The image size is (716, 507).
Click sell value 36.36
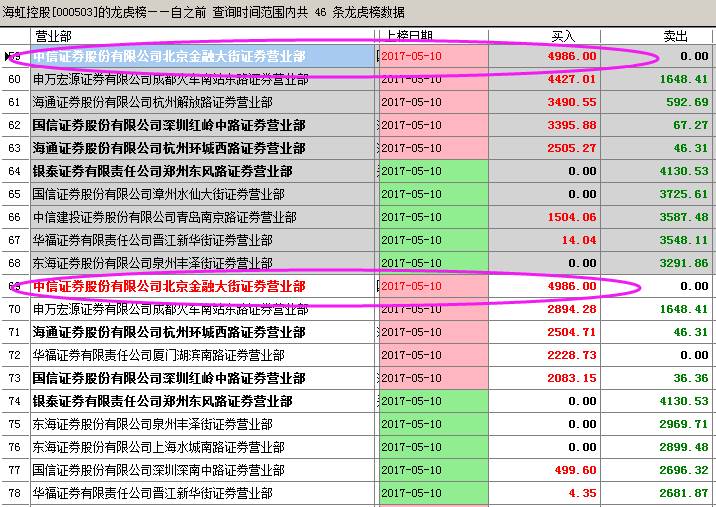coord(691,378)
